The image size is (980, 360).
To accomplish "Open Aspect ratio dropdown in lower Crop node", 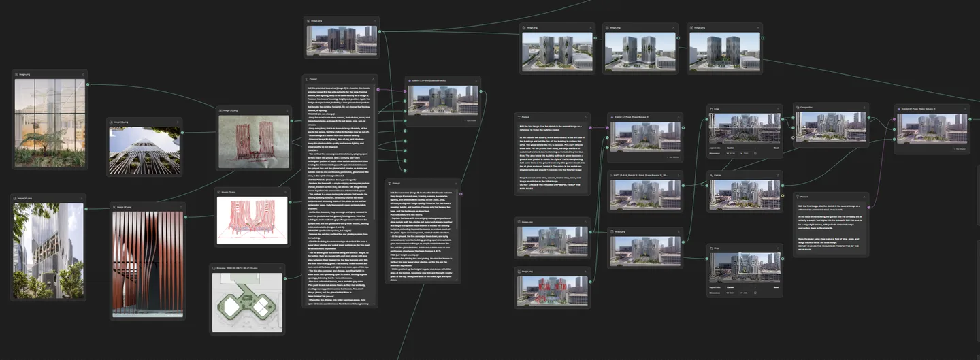I will [x=741, y=287].
